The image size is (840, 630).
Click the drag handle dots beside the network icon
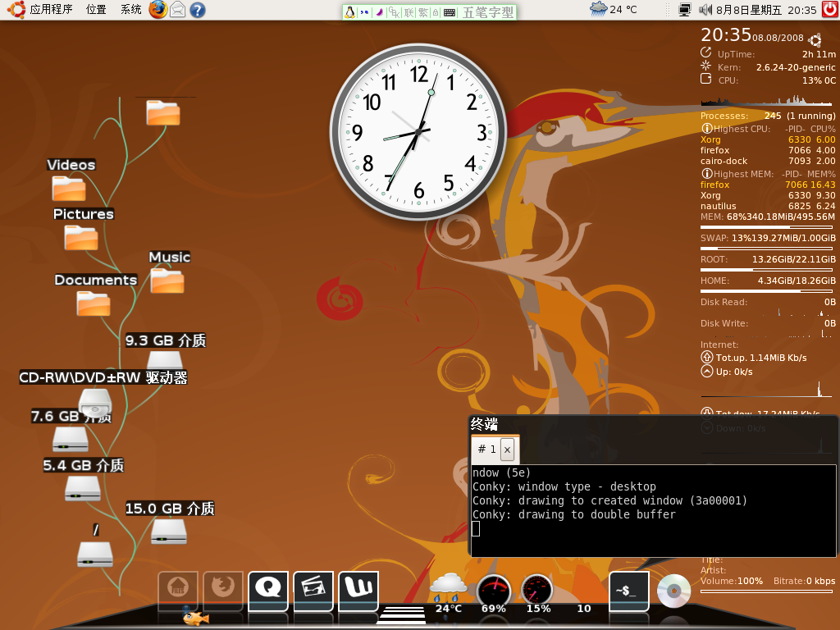pos(668,10)
